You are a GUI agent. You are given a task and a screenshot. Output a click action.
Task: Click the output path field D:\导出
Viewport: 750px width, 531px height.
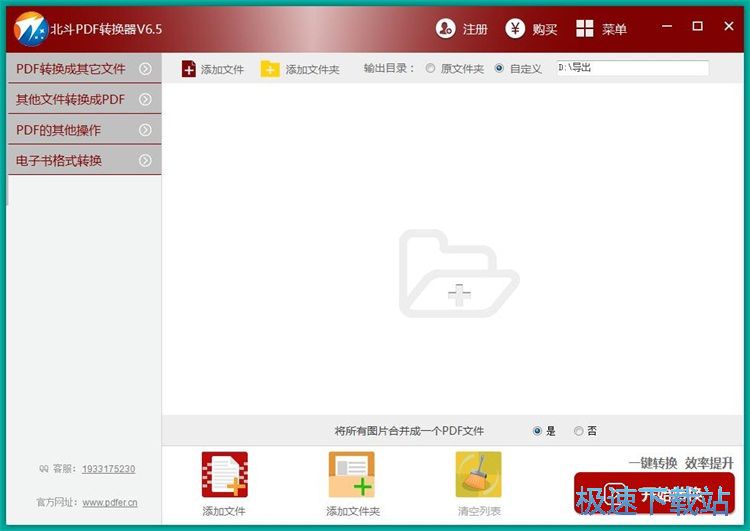(632, 68)
